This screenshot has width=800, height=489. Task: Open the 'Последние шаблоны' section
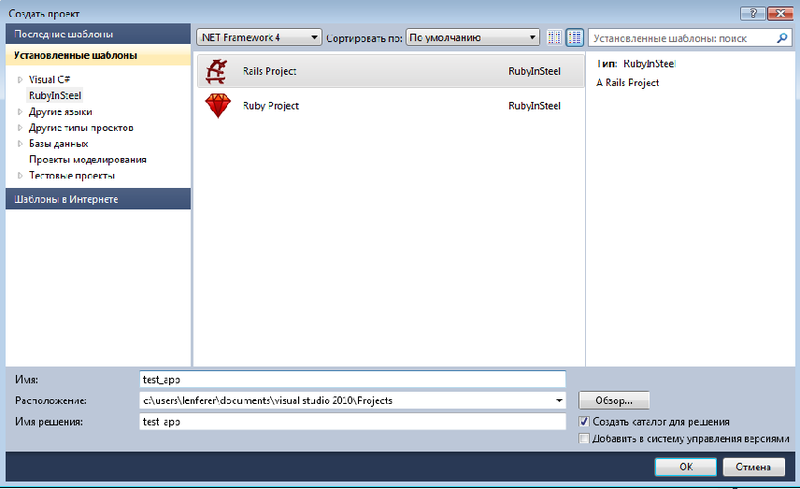pyautogui.click(x=98, y=34)
